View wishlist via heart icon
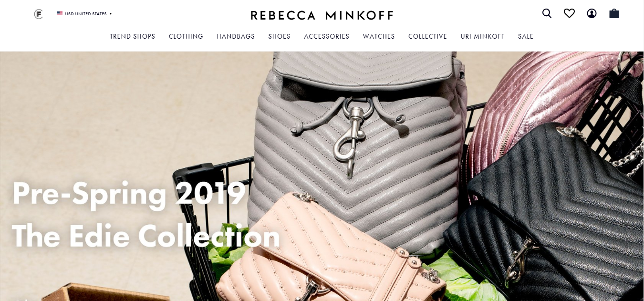The width and height of the screenshot is (644, 301). (x=569, y=13)
